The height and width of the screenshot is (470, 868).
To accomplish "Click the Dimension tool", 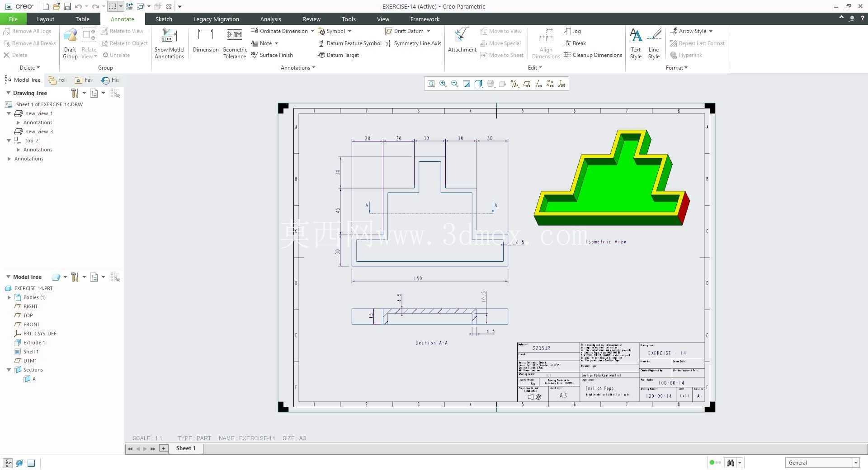I will pyautogui.click(x=206, y=41).
